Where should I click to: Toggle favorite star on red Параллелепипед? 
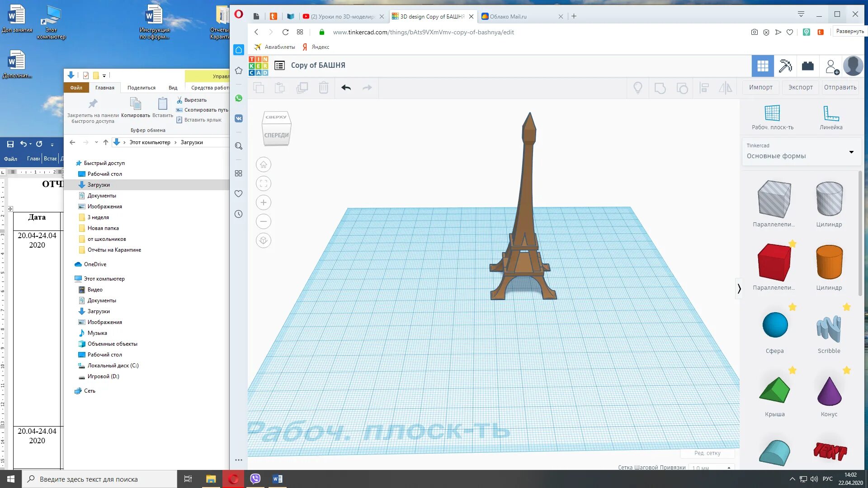(x=792, y=244)
